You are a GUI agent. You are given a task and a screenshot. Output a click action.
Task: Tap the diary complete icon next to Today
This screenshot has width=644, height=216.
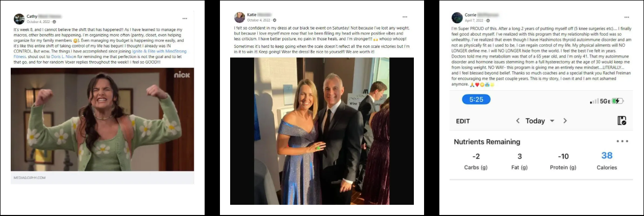(x=622, y=121)
